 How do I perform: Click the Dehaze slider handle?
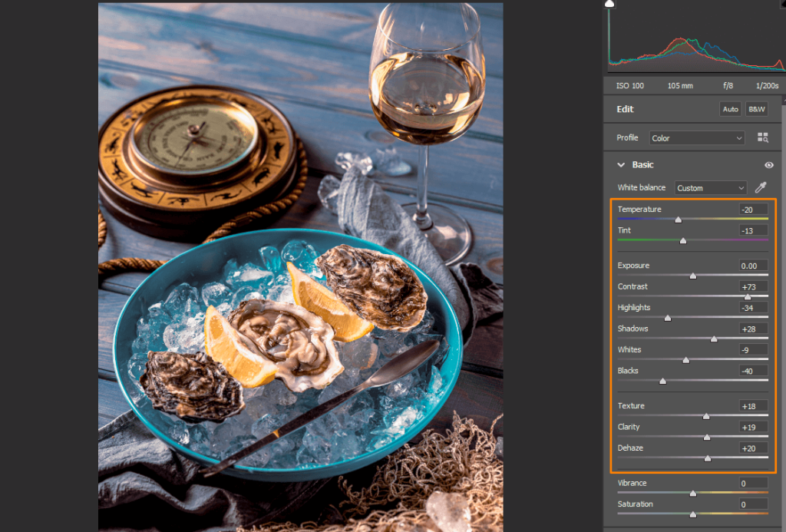(707, 458)
